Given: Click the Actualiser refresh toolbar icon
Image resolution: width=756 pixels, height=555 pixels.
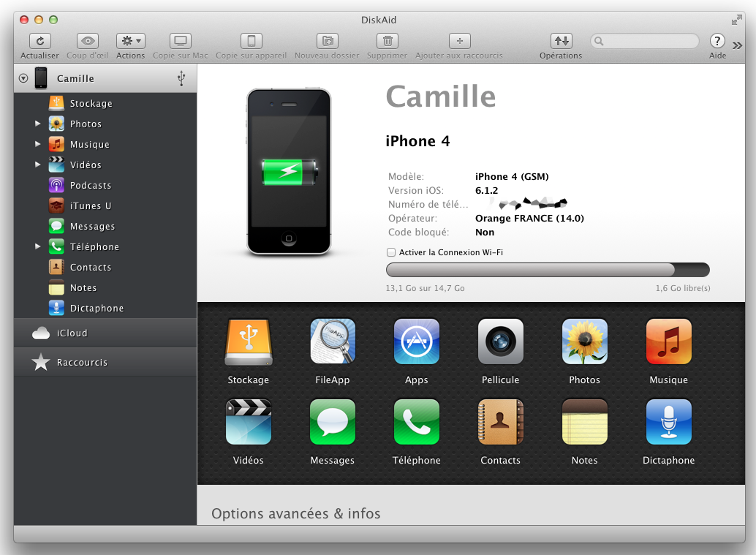Looking at the screenshot, I should 39,42.
